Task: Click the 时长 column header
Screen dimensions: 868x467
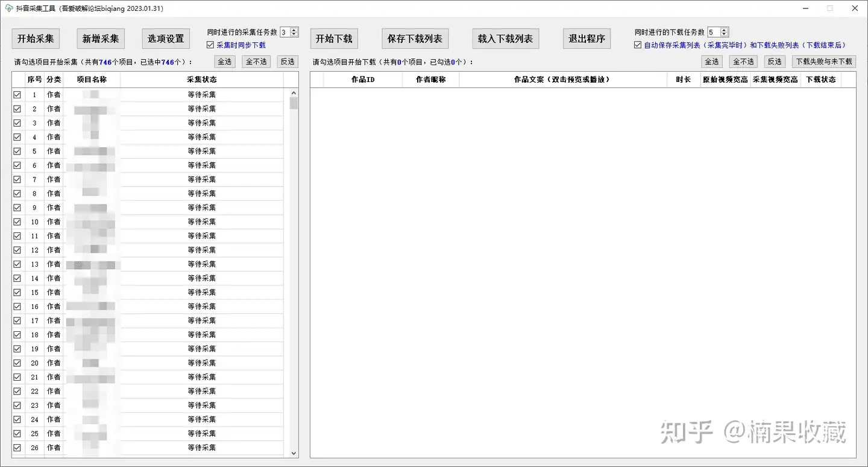Action: coord(684,80)
